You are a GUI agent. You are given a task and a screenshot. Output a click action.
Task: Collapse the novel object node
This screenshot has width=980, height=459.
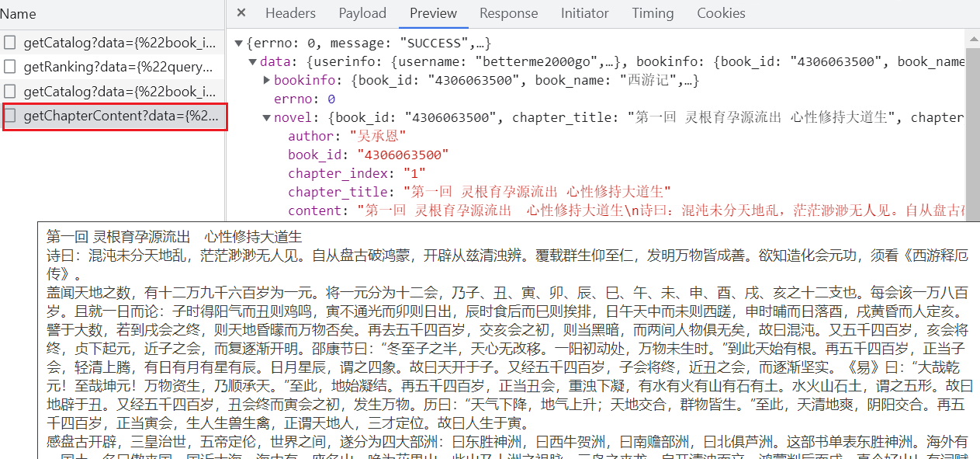pos(267,117)
